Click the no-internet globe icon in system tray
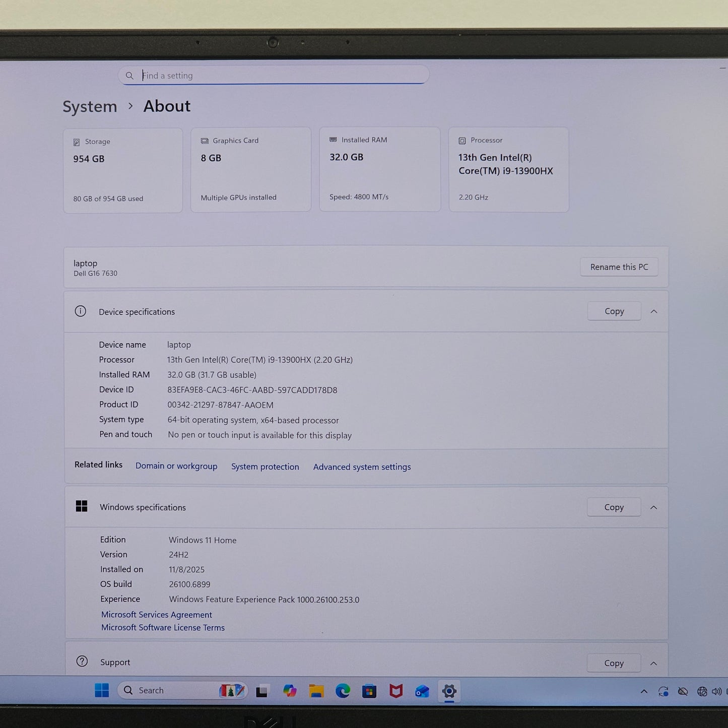Screen dimensions: 728x728 702,691
